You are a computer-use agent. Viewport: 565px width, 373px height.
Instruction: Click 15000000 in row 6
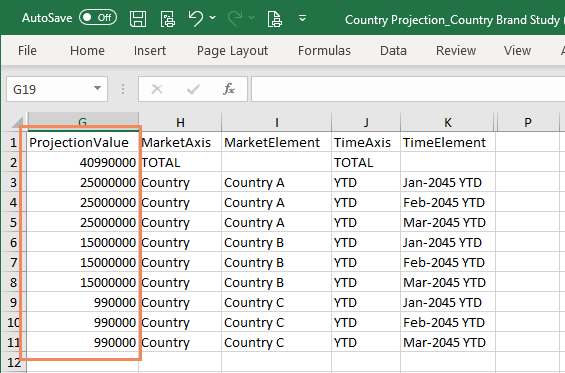pyautogui.click(x=83, y=243)
